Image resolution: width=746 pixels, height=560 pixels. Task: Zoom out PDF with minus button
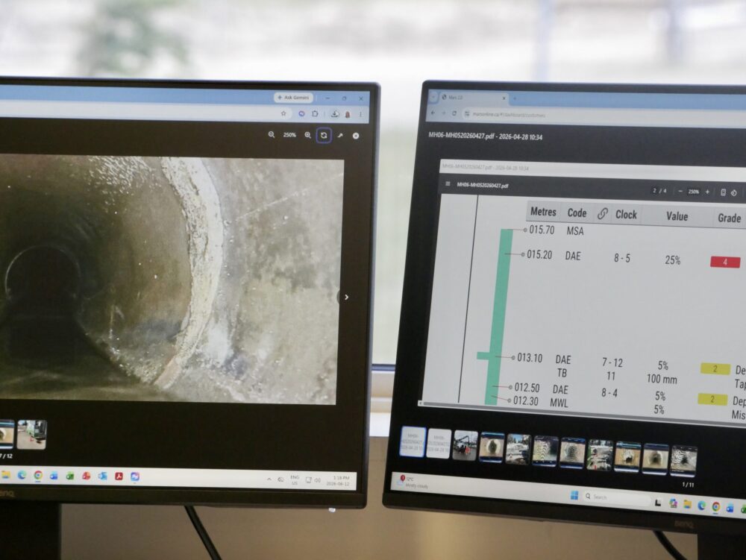680,191
